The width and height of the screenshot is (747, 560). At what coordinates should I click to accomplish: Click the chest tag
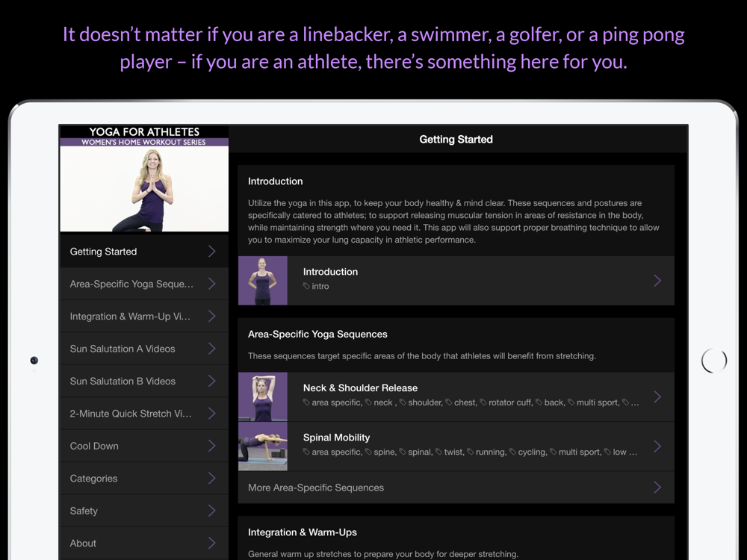coord(461,402)
